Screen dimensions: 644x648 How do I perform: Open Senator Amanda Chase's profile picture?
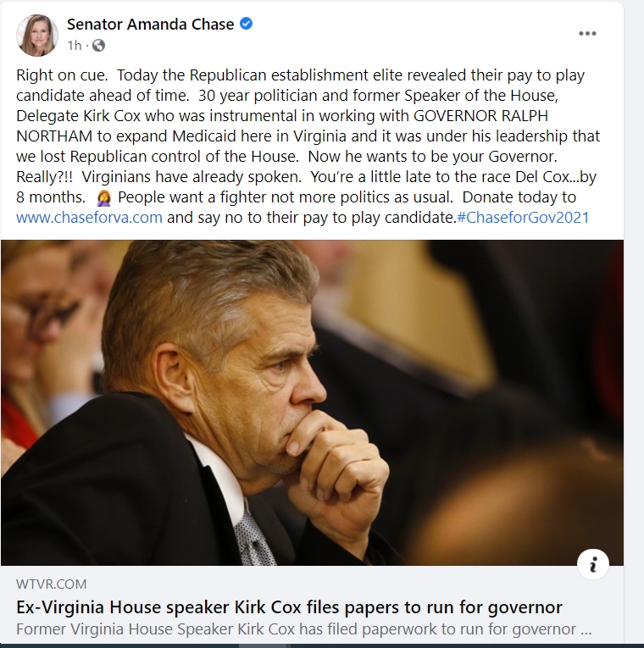tap(36, 35)
